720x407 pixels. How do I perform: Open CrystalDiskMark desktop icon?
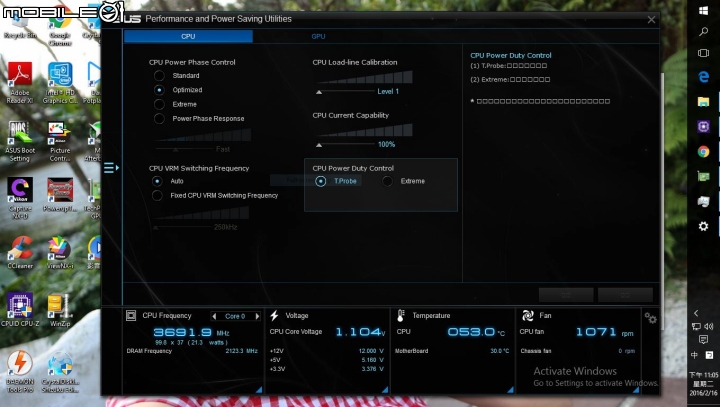[60, 371]
